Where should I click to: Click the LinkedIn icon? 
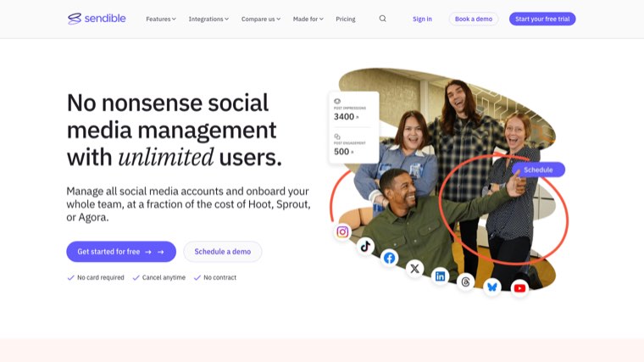click(440, 276)
